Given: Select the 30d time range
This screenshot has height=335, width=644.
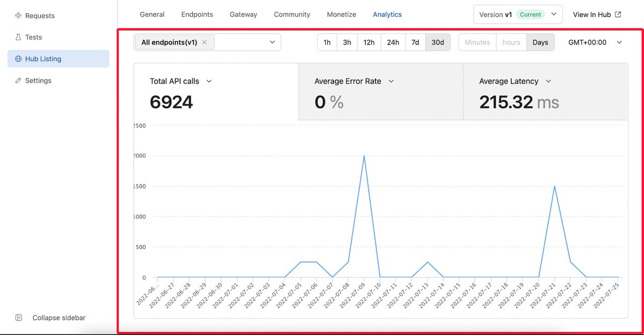Looking at the screenshot, I should 438,42.
